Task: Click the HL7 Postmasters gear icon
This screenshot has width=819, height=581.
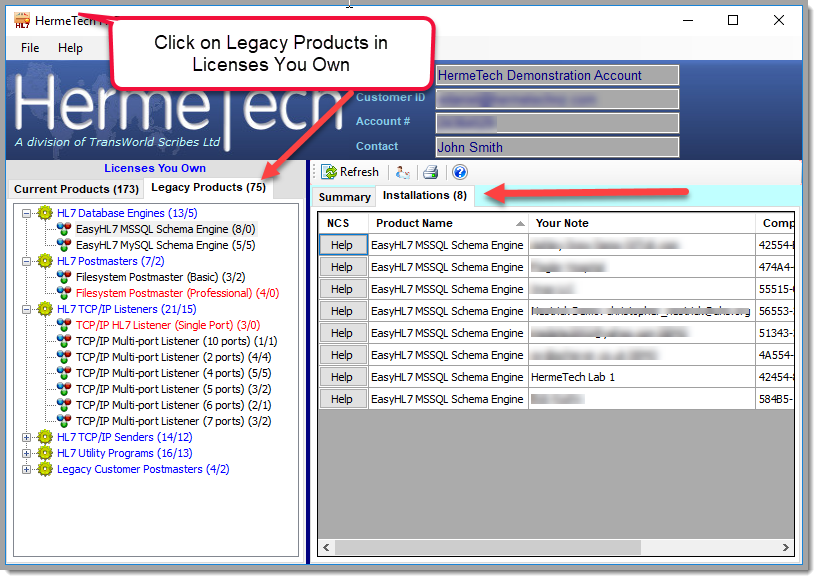Action: pos(45,261)
